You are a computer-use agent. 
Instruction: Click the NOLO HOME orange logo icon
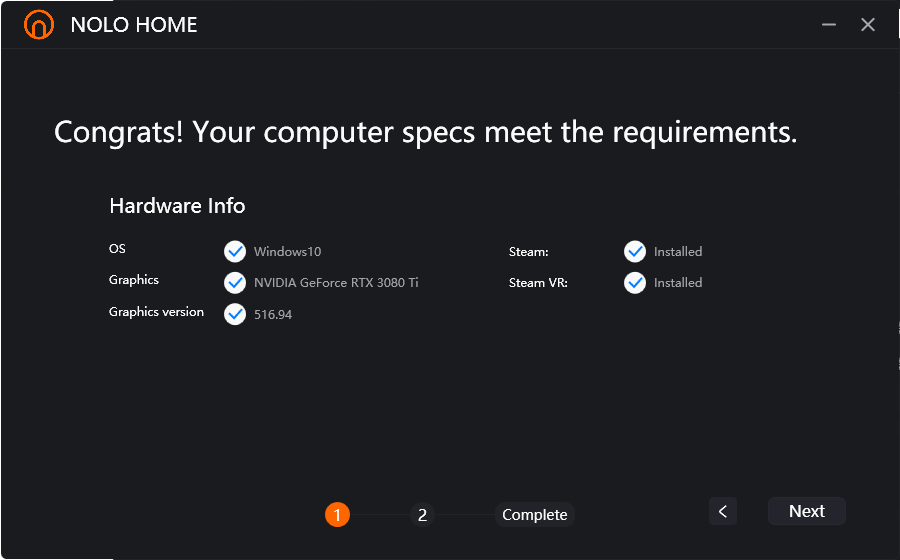point(39,25)
